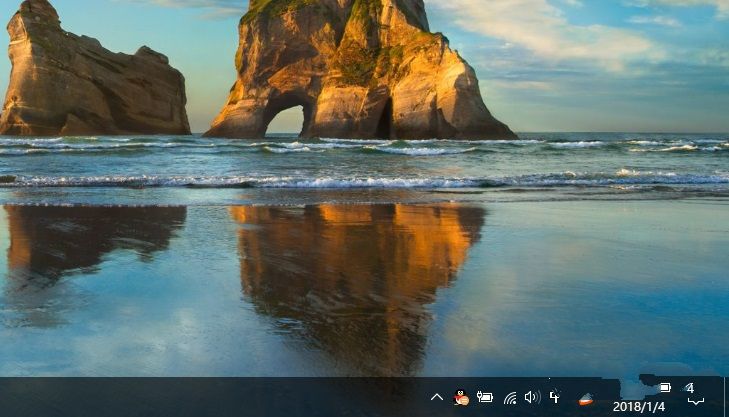This screenshot has height=417, width=729.
Task: Click the orange arch reflection in the sand
Action: click(350, 260)
